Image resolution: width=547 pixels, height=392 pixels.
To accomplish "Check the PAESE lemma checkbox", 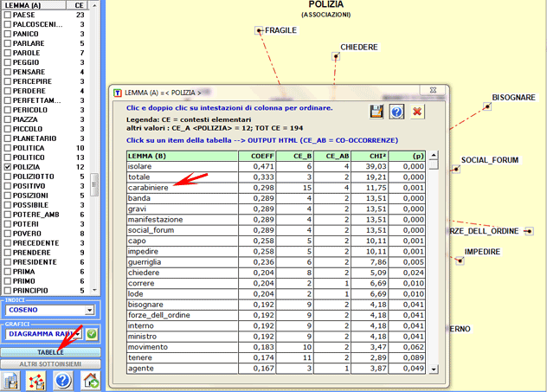I will click(x=7, y=15).
